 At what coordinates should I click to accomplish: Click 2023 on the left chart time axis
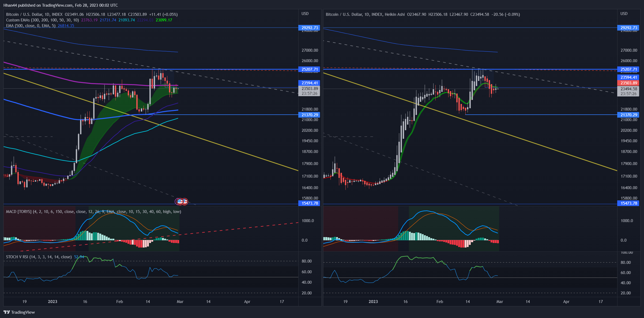tap(52, 302)
